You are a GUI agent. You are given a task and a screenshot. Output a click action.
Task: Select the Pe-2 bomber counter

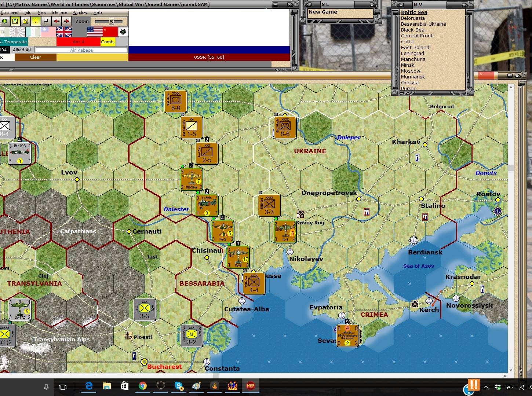pyautogui.click(x=223, y=231)
